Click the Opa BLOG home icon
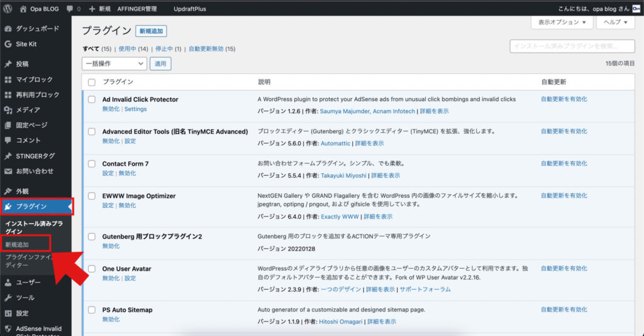Screen dimensions: 644x336 click(x=23, y=9)
